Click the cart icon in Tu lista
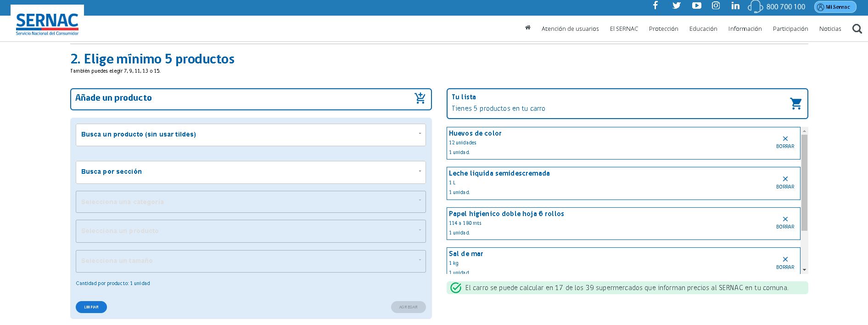The height and width of the screenshot is (325, 868). (795, 103)
